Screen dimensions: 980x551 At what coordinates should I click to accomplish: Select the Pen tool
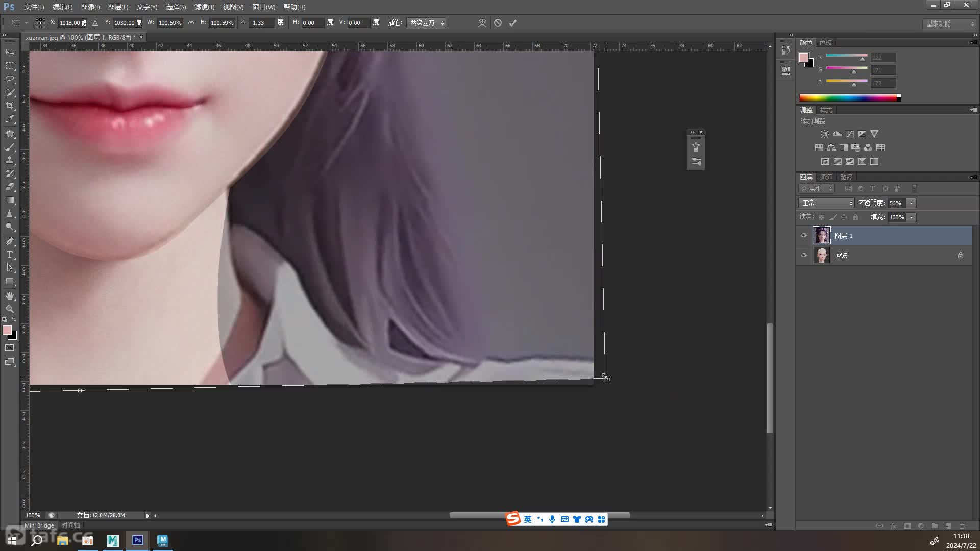pyautogui.click(x=10, y=241)
